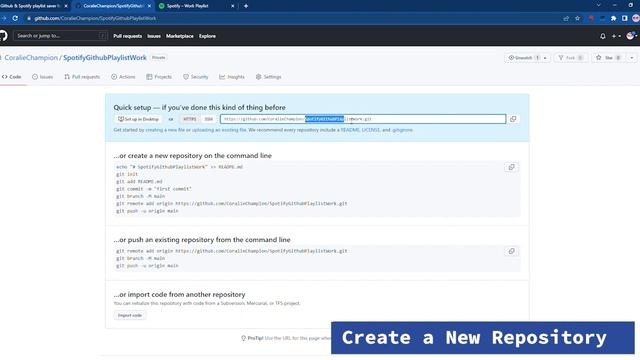Click the README link
This screenshot has height=360, width=640.
350,130
